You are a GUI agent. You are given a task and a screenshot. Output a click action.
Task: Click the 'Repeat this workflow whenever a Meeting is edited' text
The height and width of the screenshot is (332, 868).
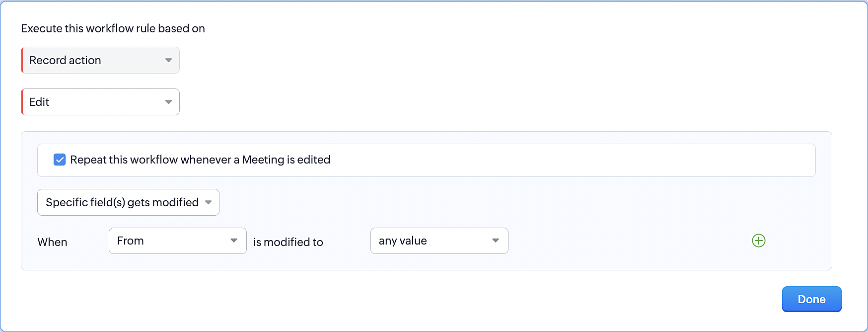[200, 160]
